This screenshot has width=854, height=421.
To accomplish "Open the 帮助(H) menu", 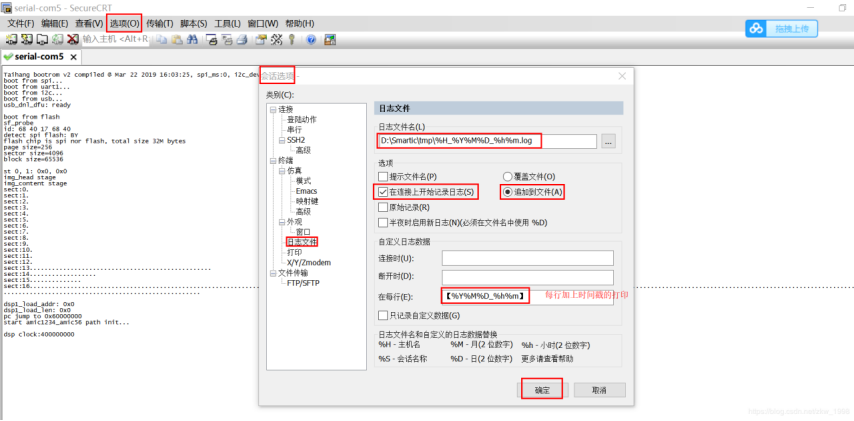I will point(300,23).
